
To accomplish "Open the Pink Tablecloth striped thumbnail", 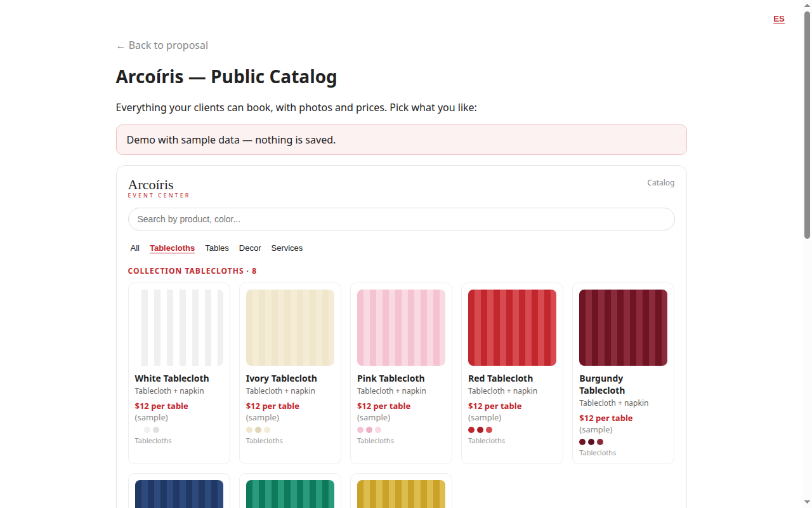I will pos(401,328).
